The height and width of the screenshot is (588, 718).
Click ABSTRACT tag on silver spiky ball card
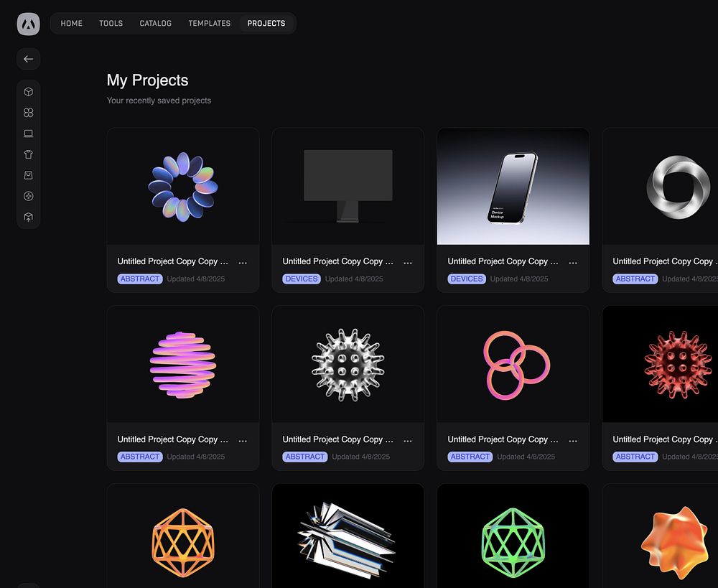[305, 457]
